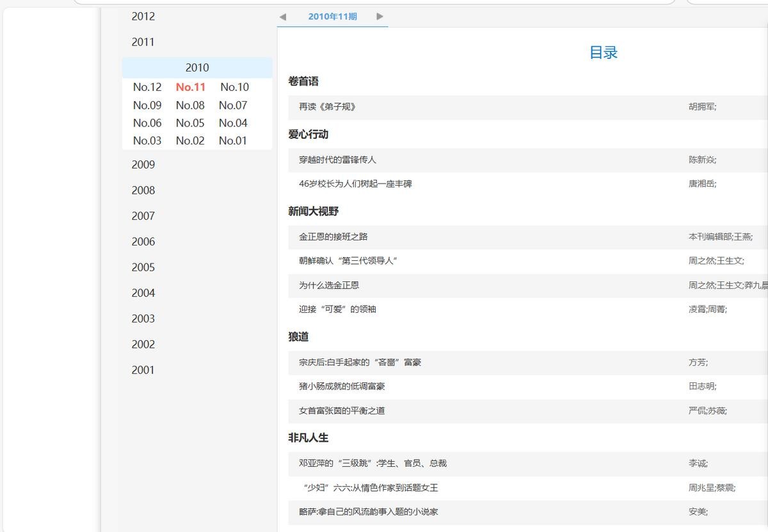Expand the 2009 year list

point(143,165)
